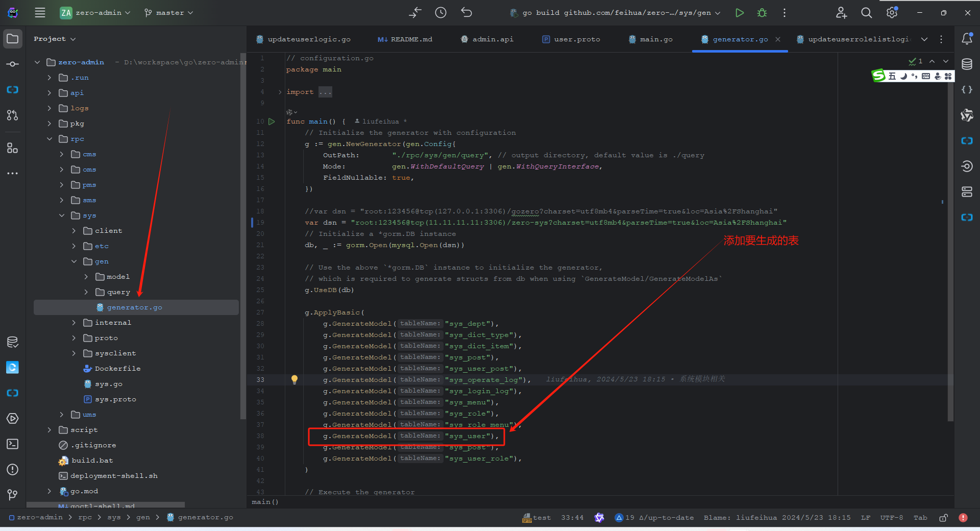The image size is (980, 531).
Task: Click the Update Project arrow icon
Action: click(415, 13)
